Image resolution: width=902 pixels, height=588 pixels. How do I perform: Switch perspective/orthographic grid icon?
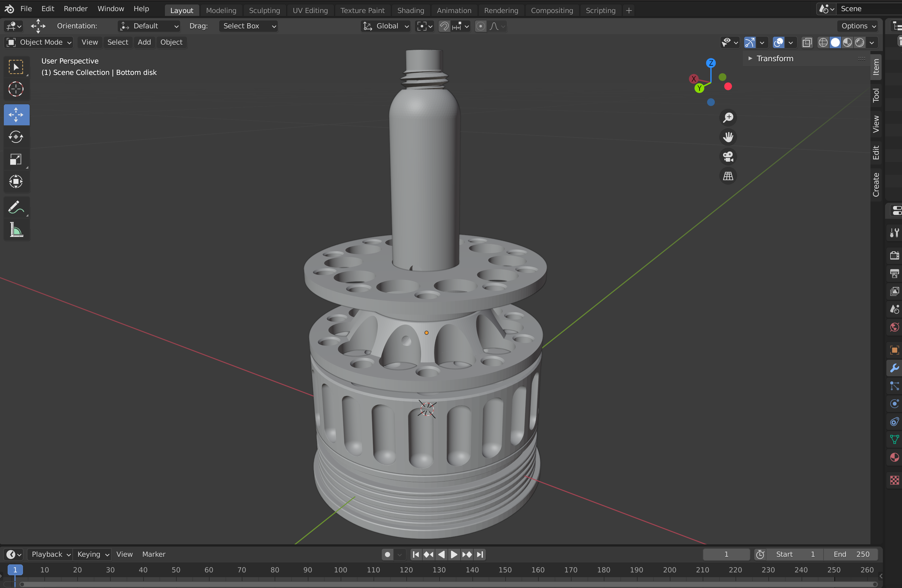[x=728, y=176]
